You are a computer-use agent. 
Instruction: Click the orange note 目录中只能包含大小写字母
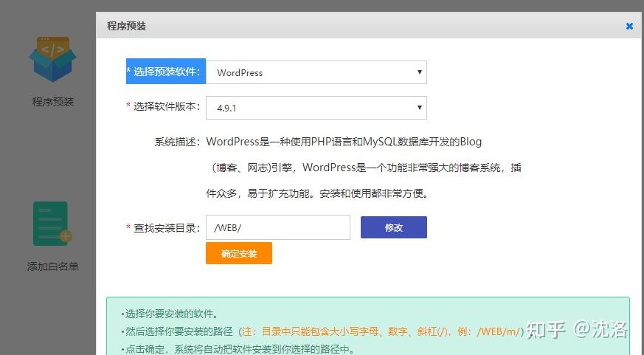coord(383,331)
